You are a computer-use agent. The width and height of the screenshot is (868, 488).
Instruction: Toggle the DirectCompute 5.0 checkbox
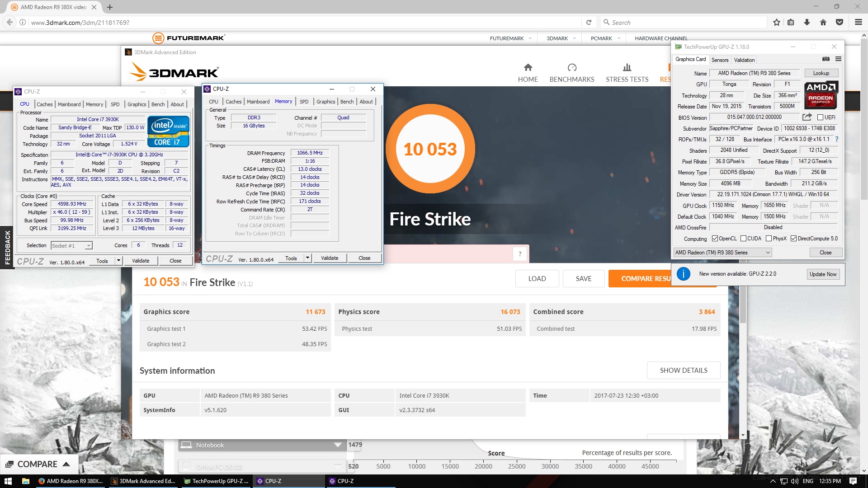click(x=793, y=239)
